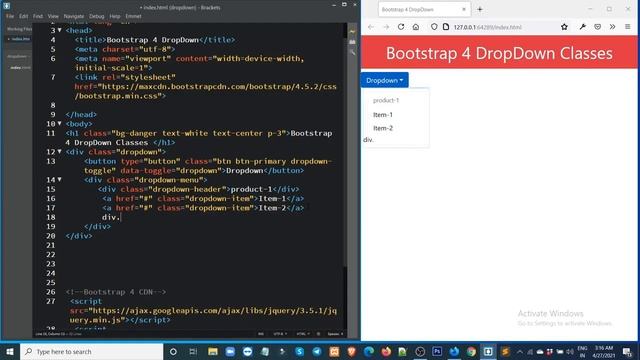Open the Debug menu in Brackets
Viewport: 640px width, 360px height.
click(97, 16)
